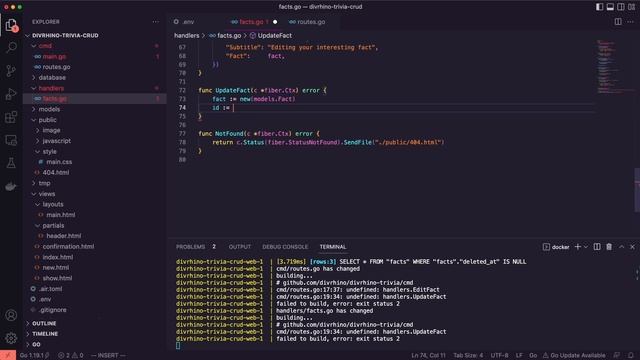Screen dimensions: 640x360
Task: Toggle primary sidebar layout icon
Action: pos(600,7)
